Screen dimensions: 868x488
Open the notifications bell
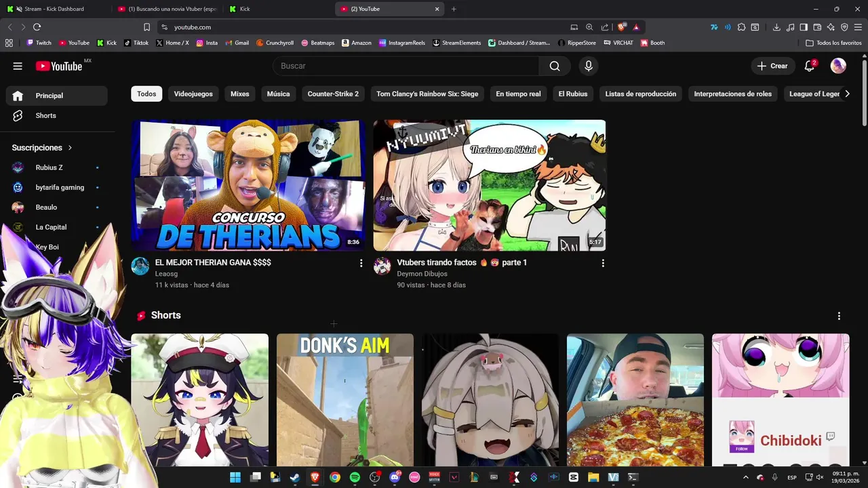click(x=809, y=66)
